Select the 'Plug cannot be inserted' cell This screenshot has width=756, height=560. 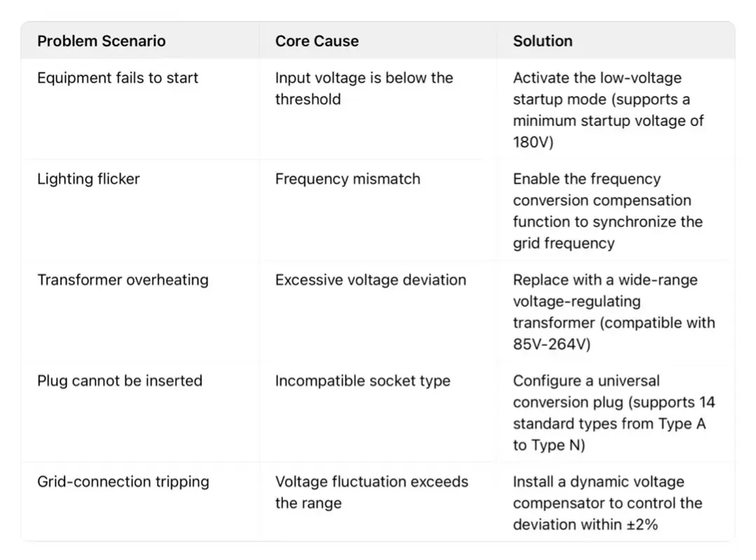point(119,381)
